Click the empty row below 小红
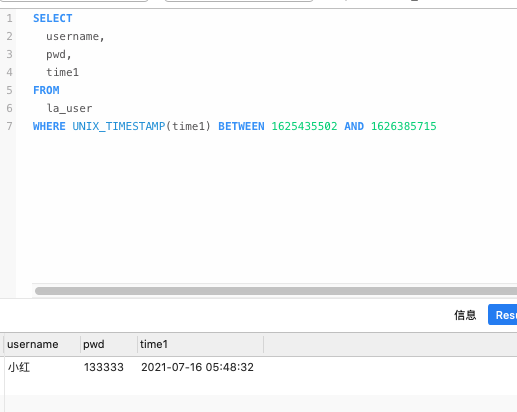This screenshot has width=517, height=412. (261, 403)
